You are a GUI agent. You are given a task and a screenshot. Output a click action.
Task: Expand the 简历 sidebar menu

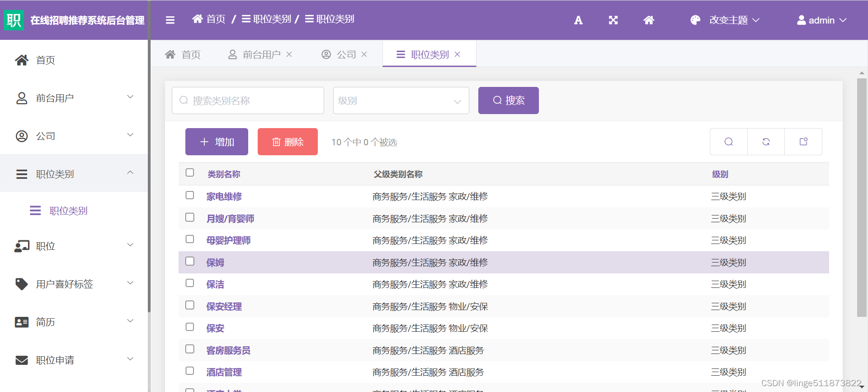pyautogui.click(x=130, y=321)
